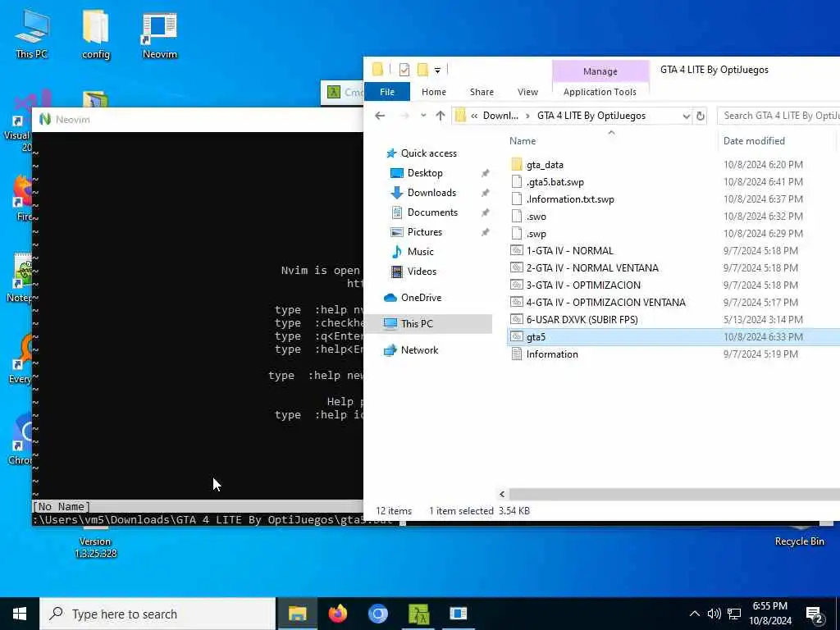Sort files by Date modified column
The image size is (840, 630).
tap(753, 141)
